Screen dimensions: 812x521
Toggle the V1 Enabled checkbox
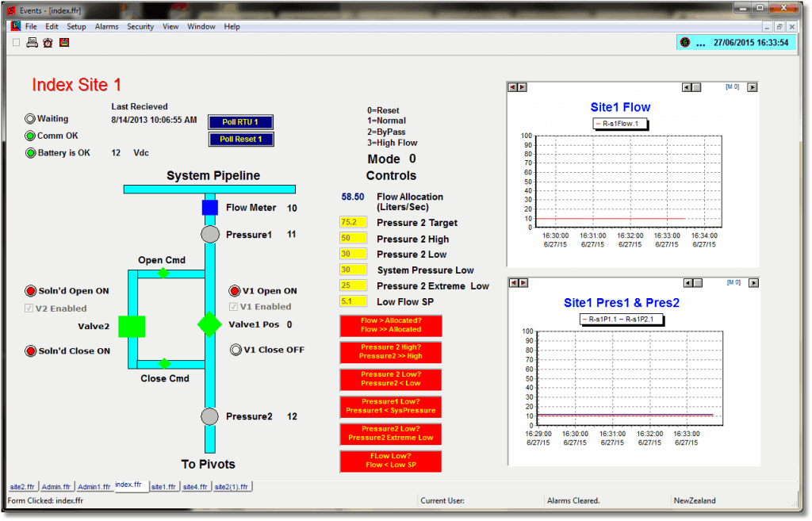tap(234, 307)
